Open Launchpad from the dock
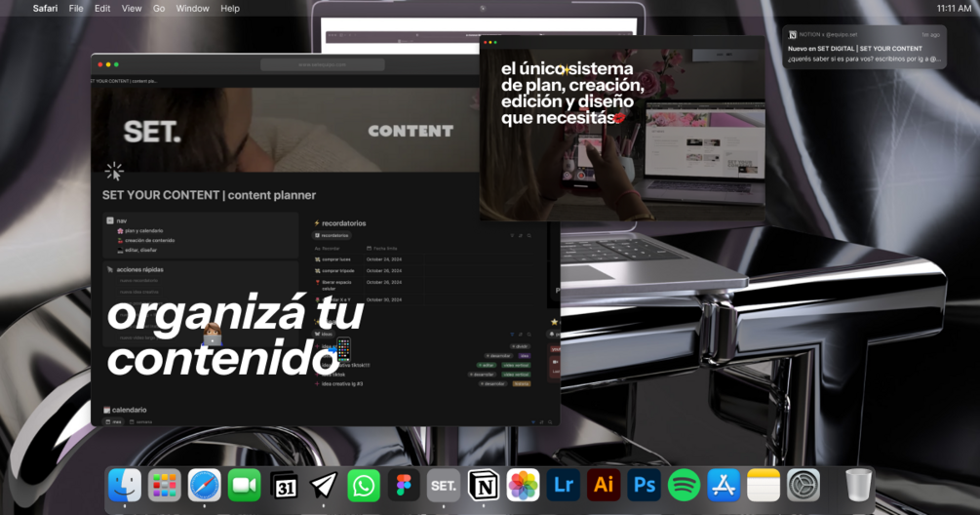This screenshot has width=980, height=515. pyautogui.click(x=165, y=485)
